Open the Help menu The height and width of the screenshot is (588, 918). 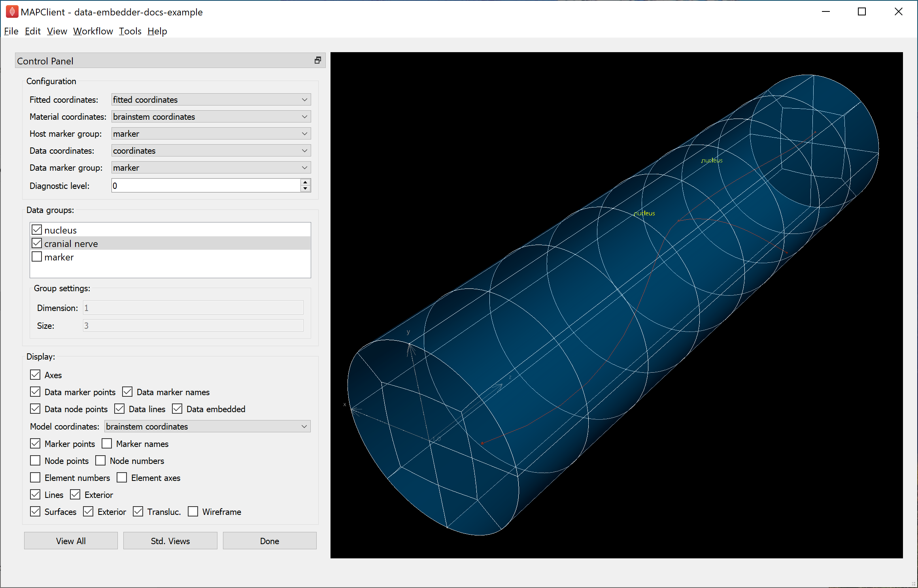(x=157, y=31)
